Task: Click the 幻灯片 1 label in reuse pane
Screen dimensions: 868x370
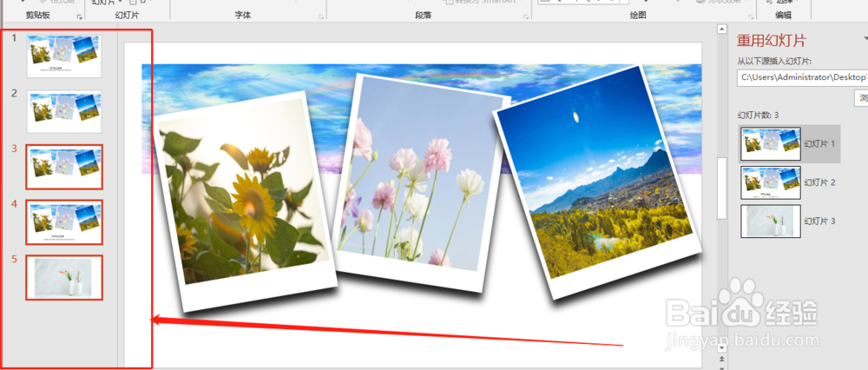Action: 820,143
